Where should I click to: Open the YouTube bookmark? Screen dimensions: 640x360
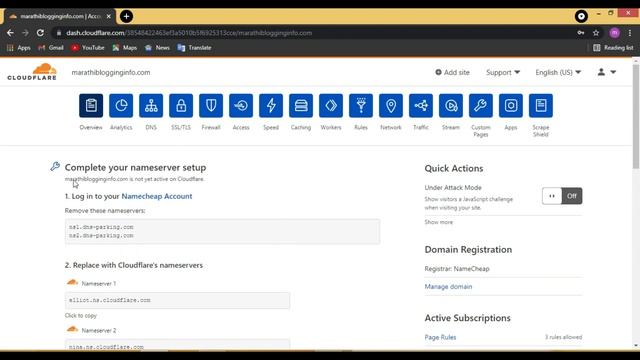click(x=88, y=48)
